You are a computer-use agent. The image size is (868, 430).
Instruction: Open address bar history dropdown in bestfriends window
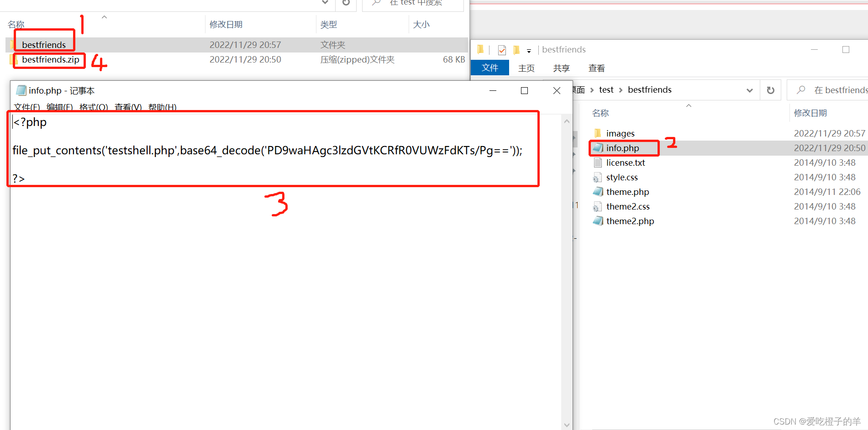[749, 90]
